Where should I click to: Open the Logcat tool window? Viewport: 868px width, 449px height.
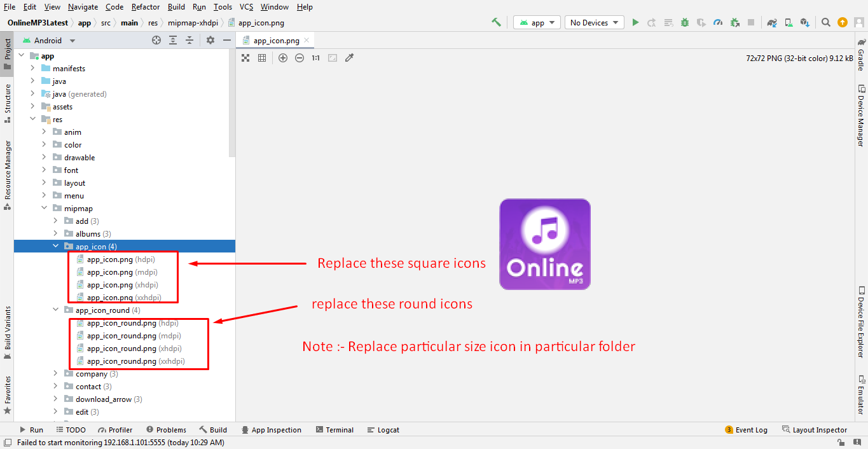click(383, 430)
